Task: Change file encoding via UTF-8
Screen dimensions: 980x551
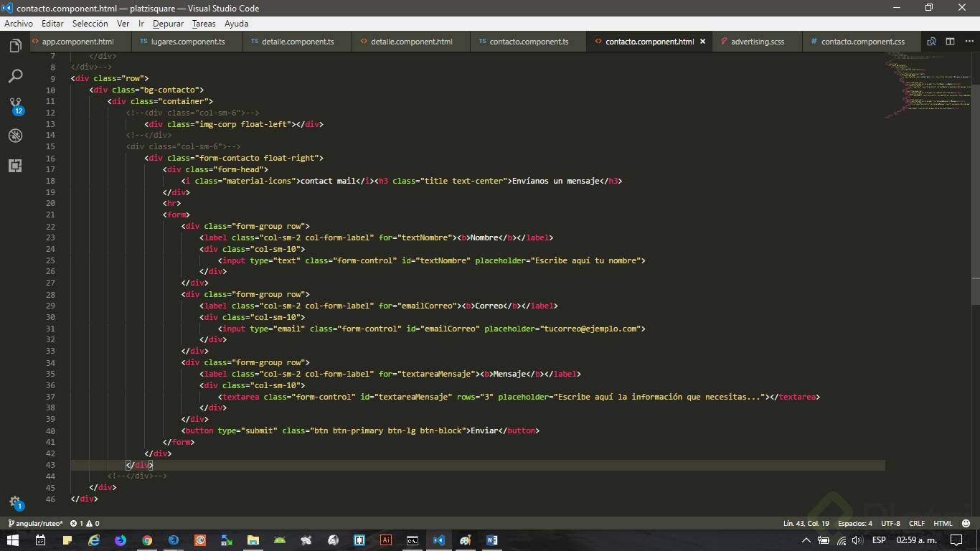Action: [890, 524]
